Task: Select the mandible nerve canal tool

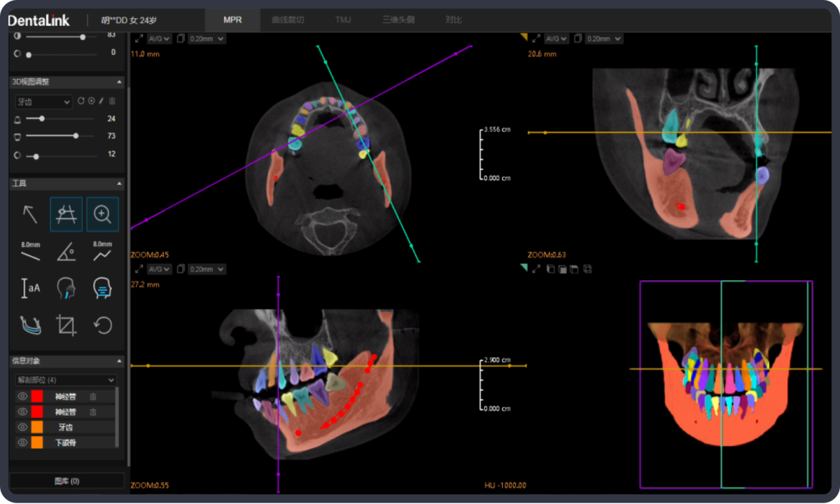Action: click(30, 325)
